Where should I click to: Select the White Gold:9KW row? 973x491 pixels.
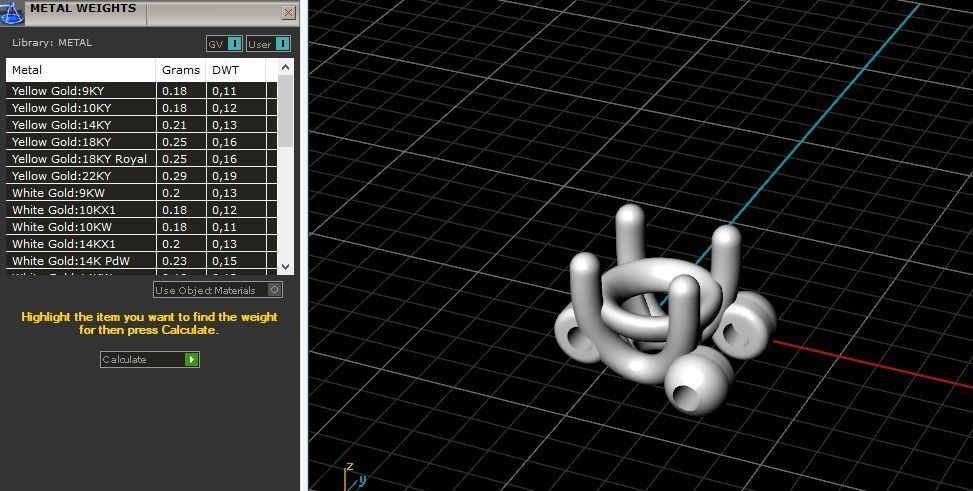[141, 193]
